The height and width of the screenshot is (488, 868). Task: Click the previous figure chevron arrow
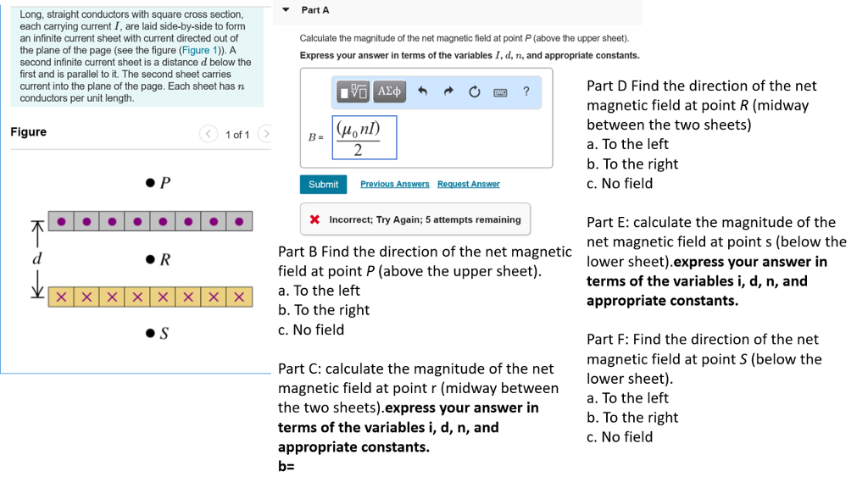pos(209,134)
